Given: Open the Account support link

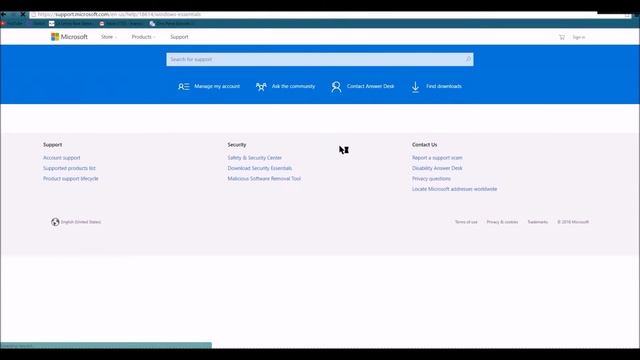Looking at the screenshot, I should (x=62, y=158).
